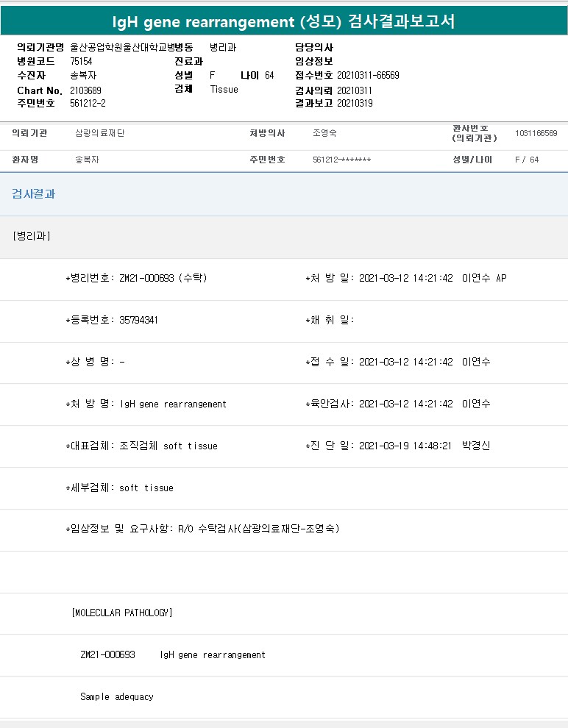Click the [MOLECULAR PATHOLOGY] heading
The width and height of the screenshot is (568, 728).
tap(122, 613)
